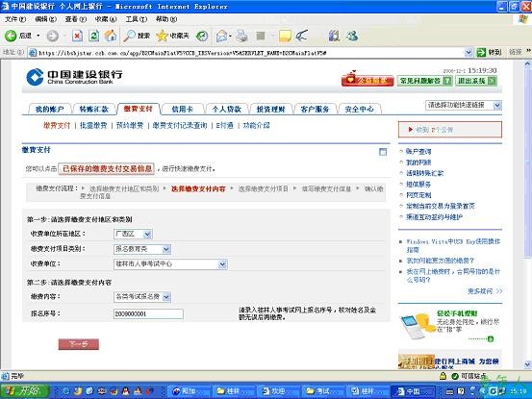The width and height of the screenshot is (532, 399).
Task: Click the 退出系统 button
Action: 476,81
